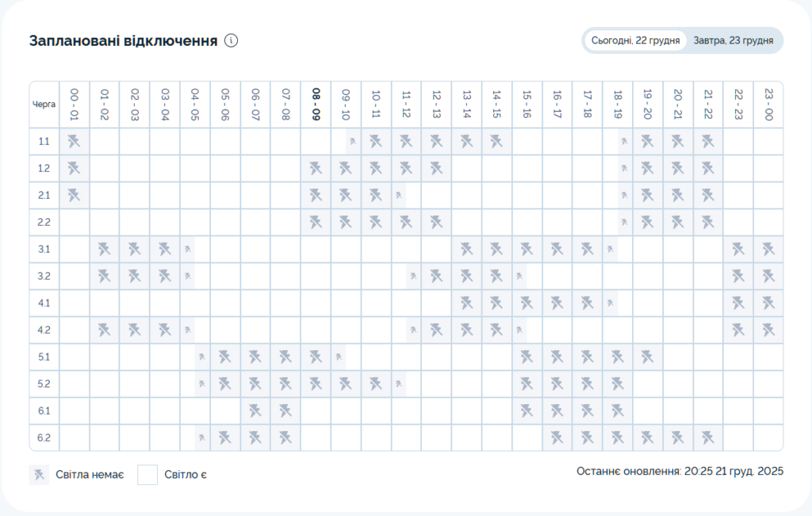The width and height of the screenshot is (812, 516).
Task: Click outage icon for queue 1.1 at 00-01
Action: click(x=74, y=142)
